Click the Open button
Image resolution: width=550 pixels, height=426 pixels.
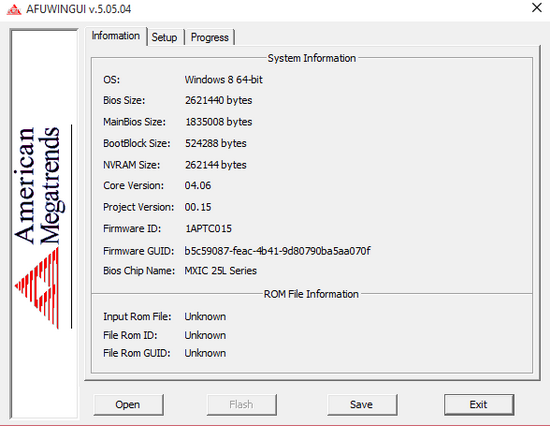128,405
